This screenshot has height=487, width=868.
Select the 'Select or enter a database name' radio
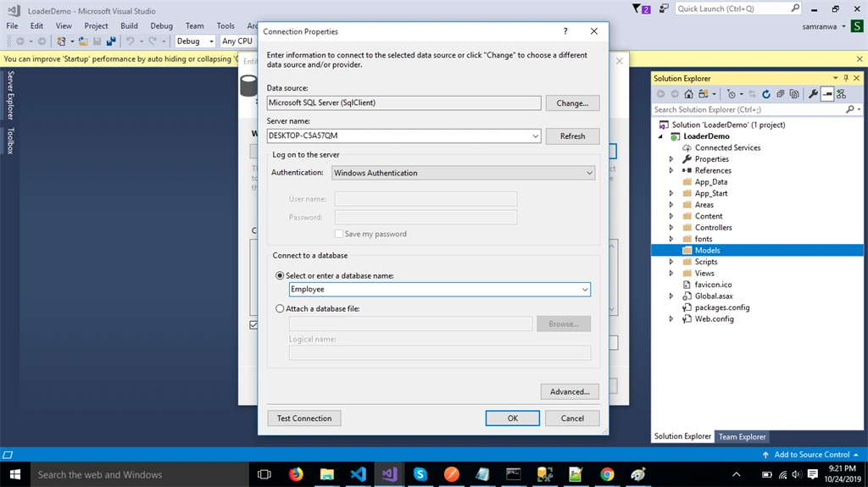point(280,275)
